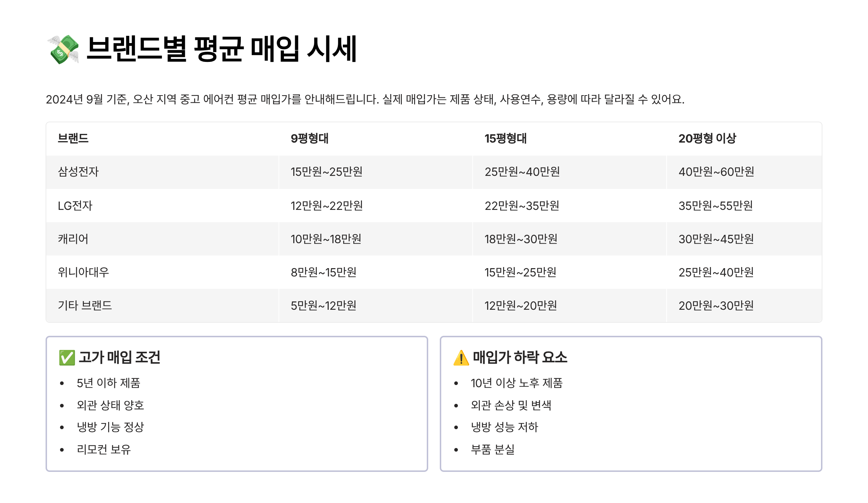868x503 pixels.
Task: Click the 위니아대우 brand cell
Action: pyautogui.click(x=83, y=272)
